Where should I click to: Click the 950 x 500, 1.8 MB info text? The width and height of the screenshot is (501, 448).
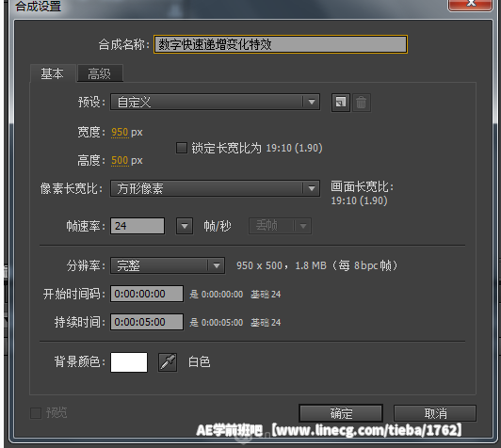point(316,265)
